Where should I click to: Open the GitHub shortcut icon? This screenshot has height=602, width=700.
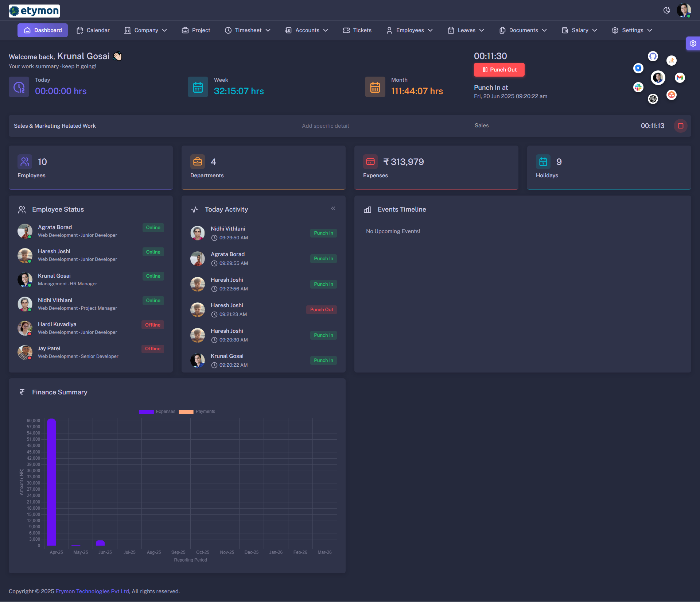pos(653,56)
